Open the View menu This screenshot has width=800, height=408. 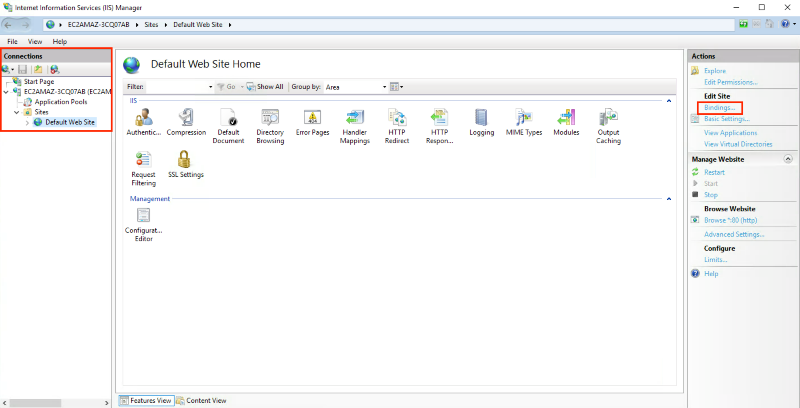[35, 42]
